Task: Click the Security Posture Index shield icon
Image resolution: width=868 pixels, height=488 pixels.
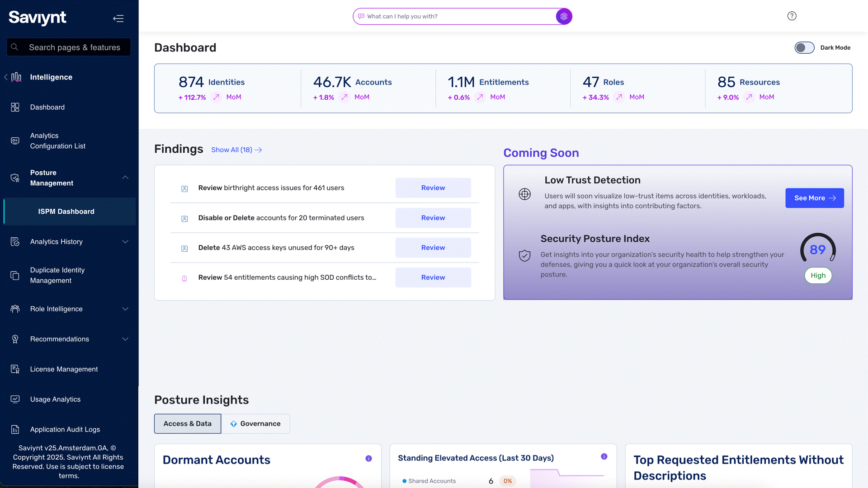Action: tap(524, 256)
